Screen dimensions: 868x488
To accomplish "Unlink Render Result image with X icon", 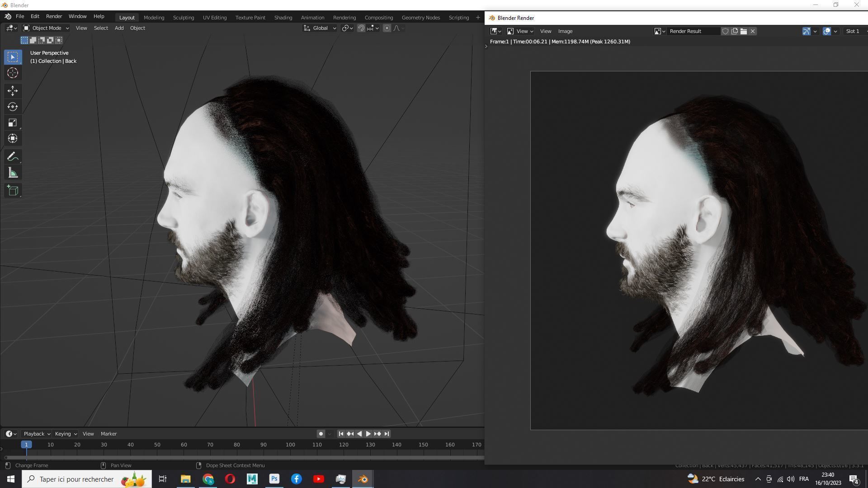I will click(753, 31).
